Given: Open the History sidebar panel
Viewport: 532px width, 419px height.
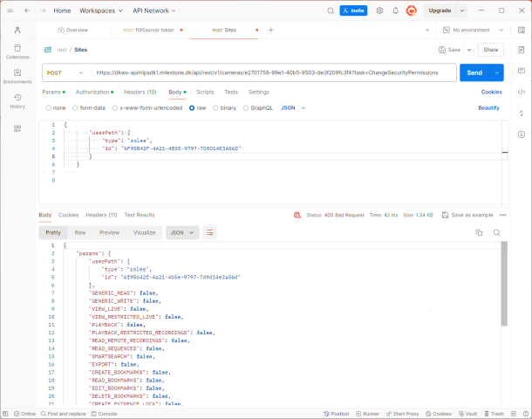Looking at the screenshot, I should pyautogui.click(x=17, y=101).
